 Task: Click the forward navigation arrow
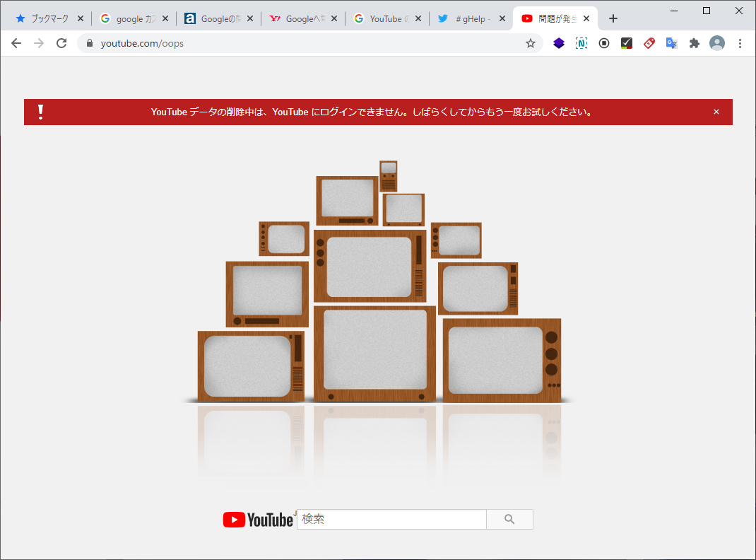(x=39, y=43)
